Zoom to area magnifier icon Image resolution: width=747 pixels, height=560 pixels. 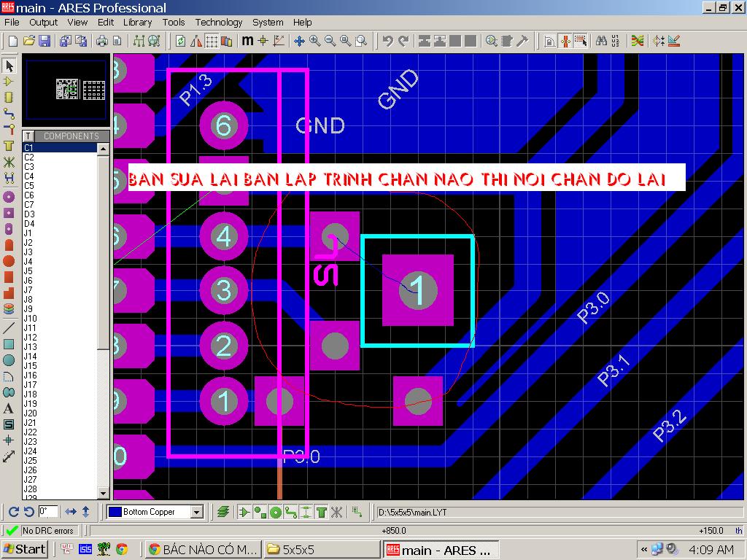pyautogui.click(x=361, y=42)
